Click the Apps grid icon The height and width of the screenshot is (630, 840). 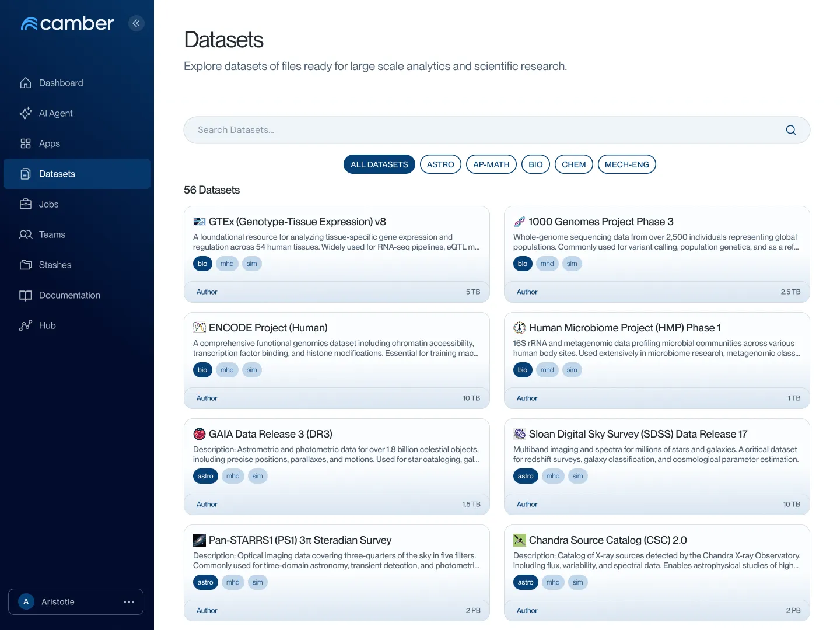point(26,143)
